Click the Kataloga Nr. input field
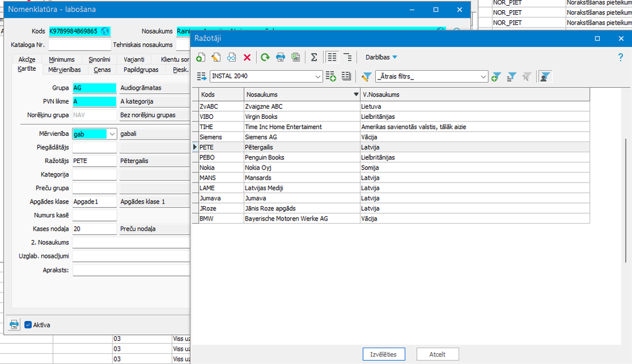 click(x=80, y=45)
